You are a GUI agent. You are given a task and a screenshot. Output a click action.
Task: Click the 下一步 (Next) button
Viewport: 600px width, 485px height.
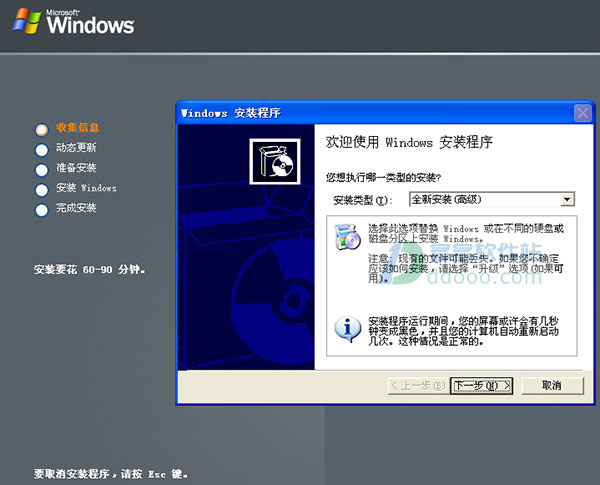tap(481, 385)
